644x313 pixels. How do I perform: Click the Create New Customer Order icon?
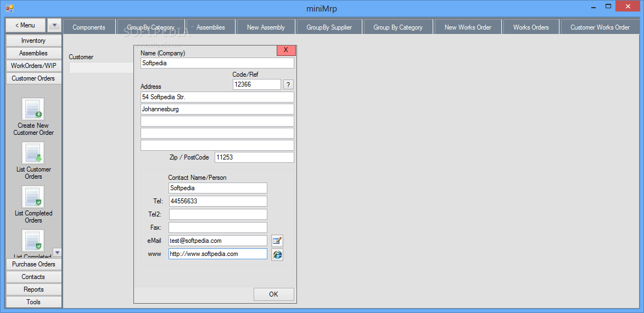pyautogui.click(x=33, y=109)
